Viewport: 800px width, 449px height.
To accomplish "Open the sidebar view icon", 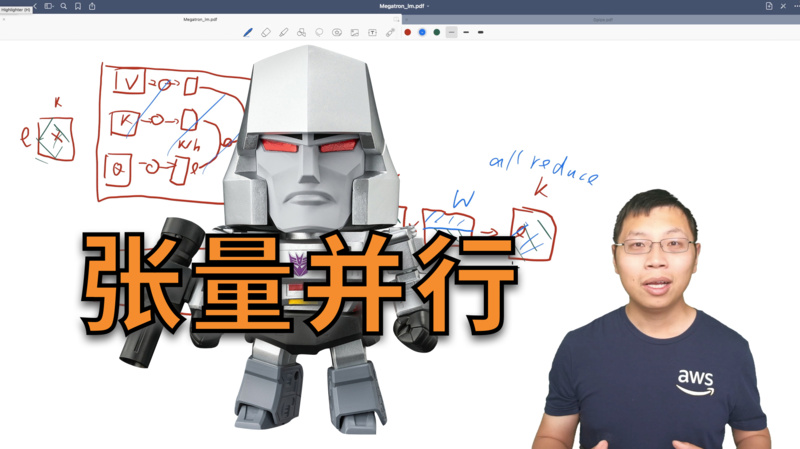I will click(x=49, y=6).
